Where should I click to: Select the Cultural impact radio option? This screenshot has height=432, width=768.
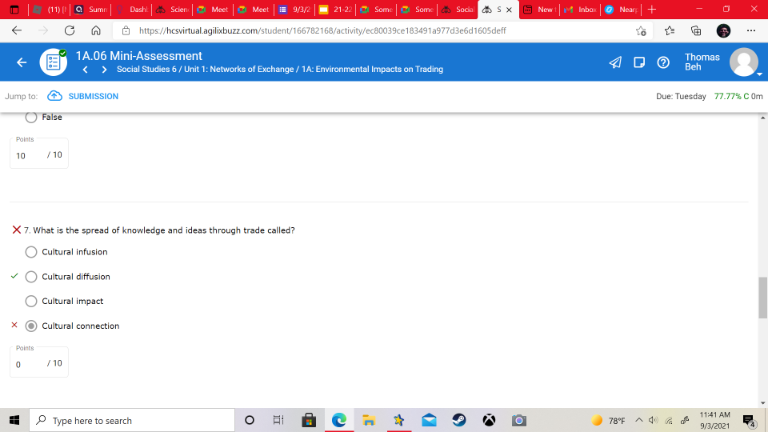[31, 301]
